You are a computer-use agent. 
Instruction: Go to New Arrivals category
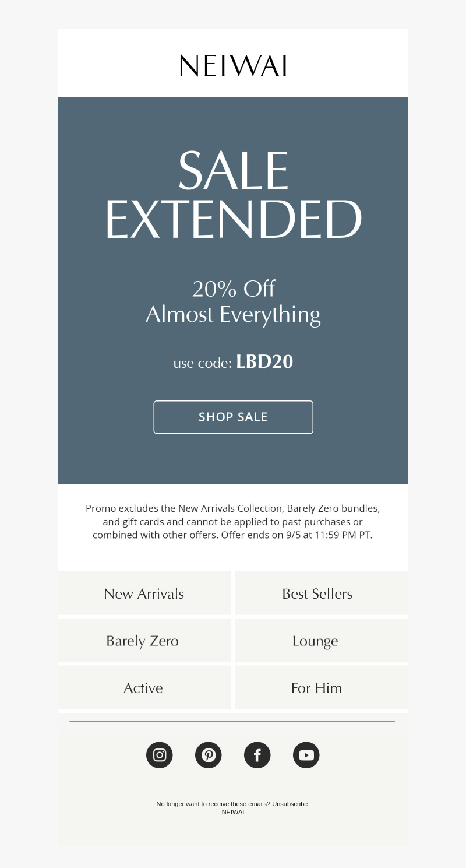point(144,593)
